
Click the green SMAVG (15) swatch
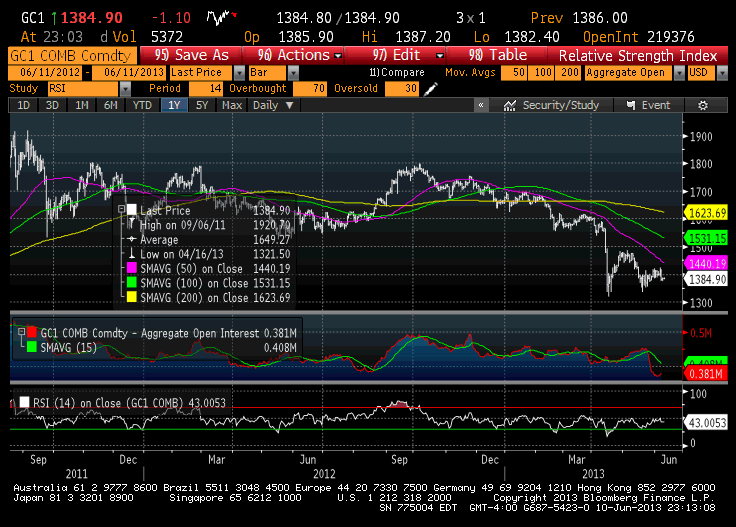point(32,347)
